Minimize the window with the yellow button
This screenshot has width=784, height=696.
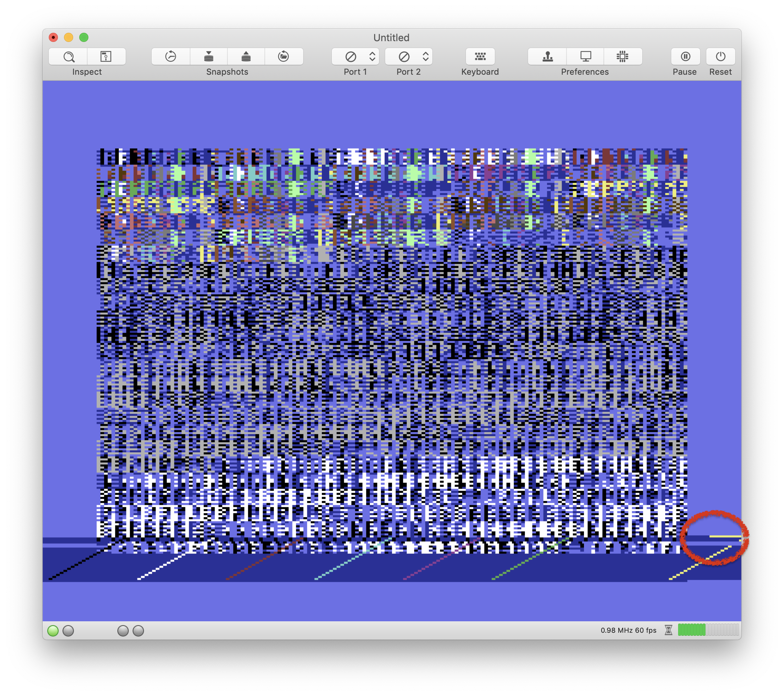pos(69,37)
